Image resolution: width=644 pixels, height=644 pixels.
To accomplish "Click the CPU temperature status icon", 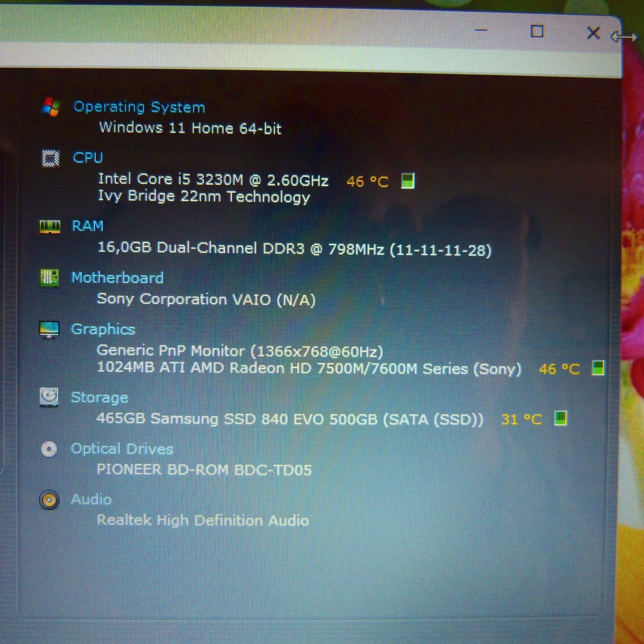I will tap(408, 181).
